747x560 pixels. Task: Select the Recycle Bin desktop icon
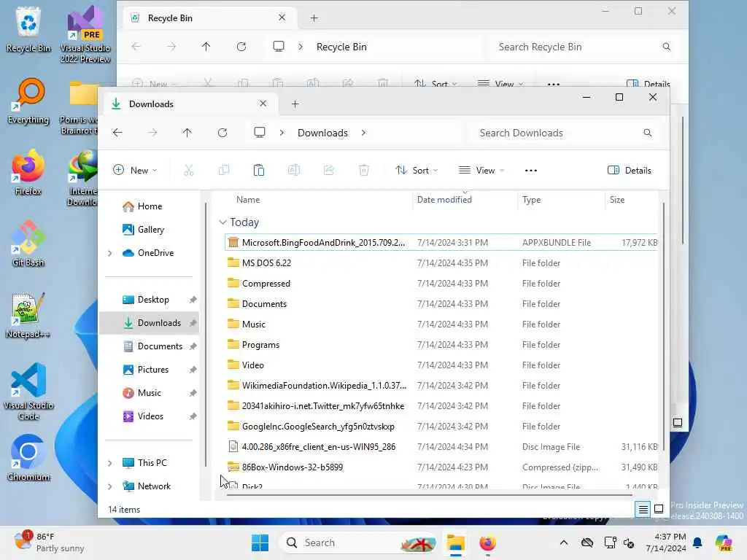pos(28,29)
